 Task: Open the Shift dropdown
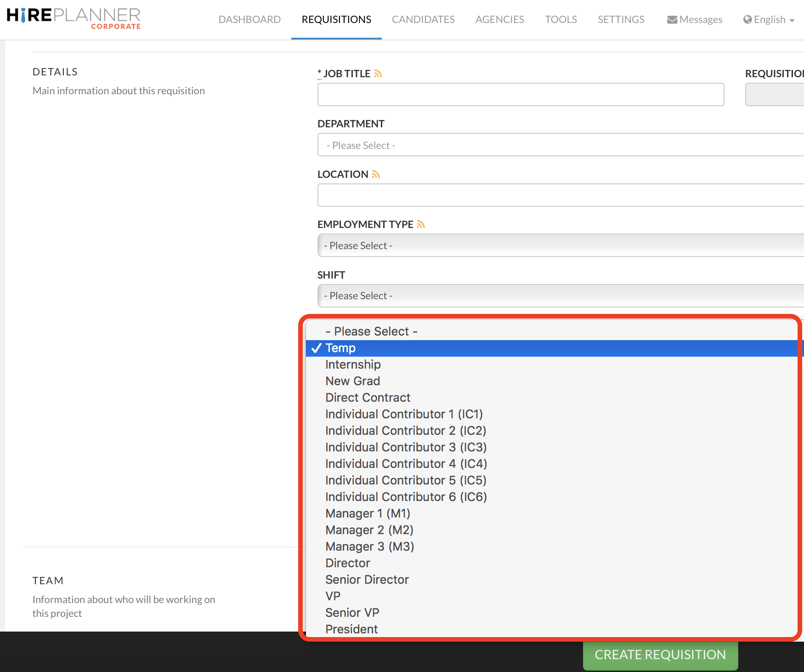point(561,296)
